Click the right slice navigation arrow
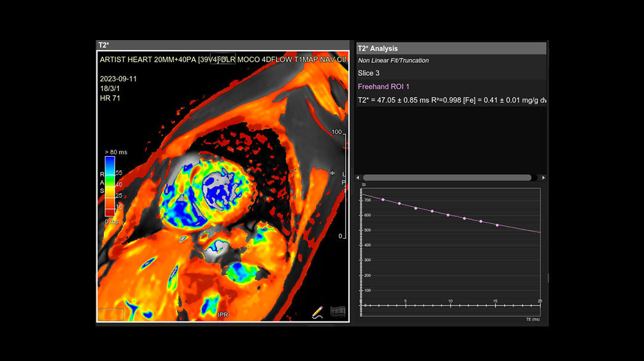The width and height of the screenshot is (644, 361). tap(543, 177)
